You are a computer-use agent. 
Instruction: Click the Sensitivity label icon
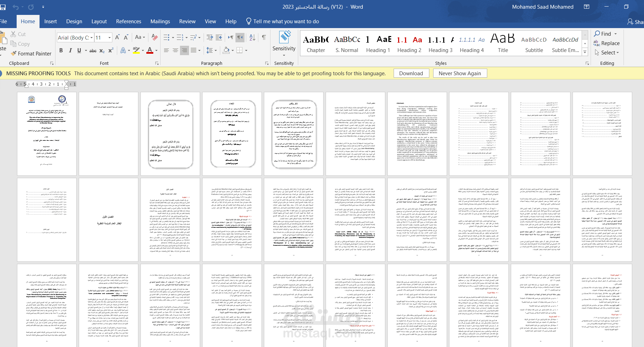coord(285,37)
